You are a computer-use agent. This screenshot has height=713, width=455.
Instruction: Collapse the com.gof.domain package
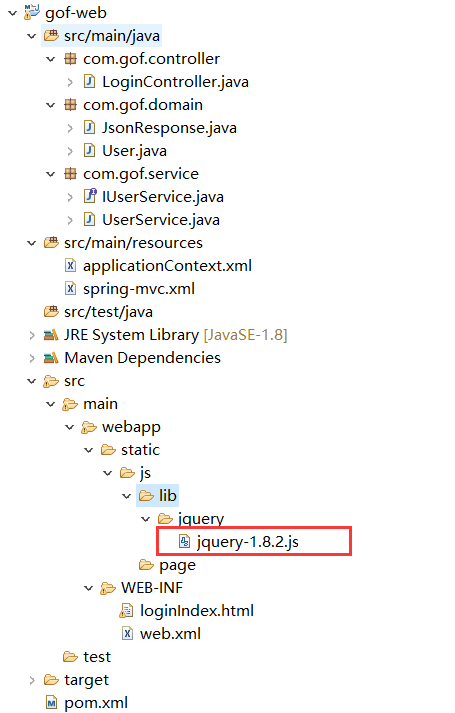click(x=50, y=105)
